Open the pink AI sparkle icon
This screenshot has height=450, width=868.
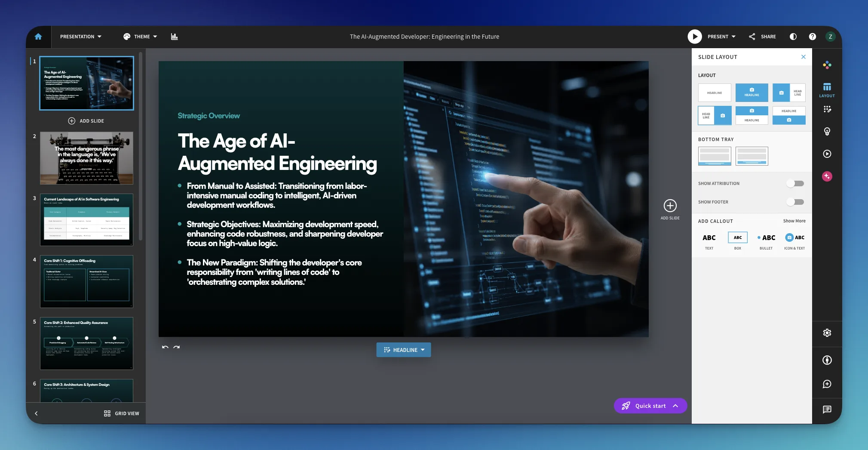[x=827, y=176]
